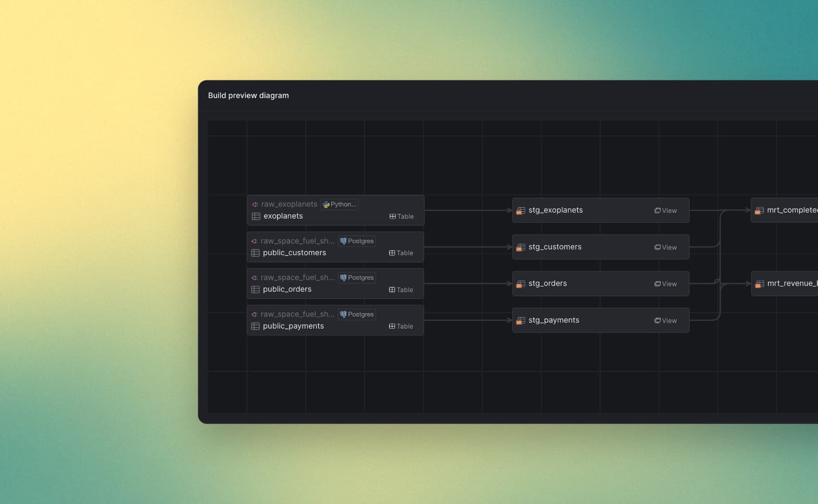Image resolution: width=818 pixels, height=504 pixels.
Task: Click the Table grid icon in public_orders node
Action: tap(392, 290)
